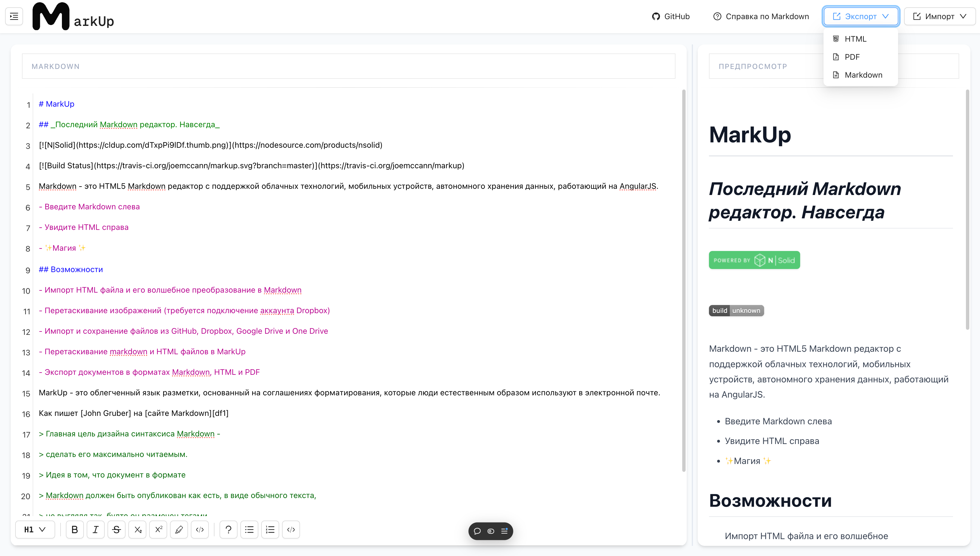The image size is (980, 556).
Task: Apply Italic formatting
Action: point(95,530)
